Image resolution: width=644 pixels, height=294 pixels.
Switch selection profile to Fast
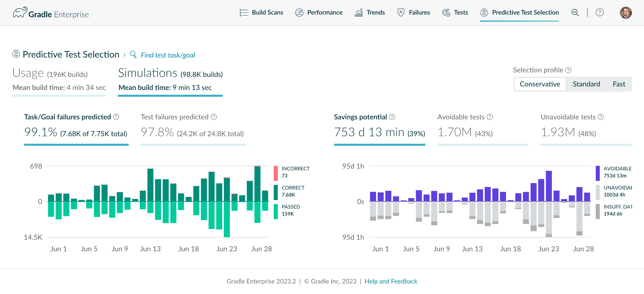click(x=619, y=84)
